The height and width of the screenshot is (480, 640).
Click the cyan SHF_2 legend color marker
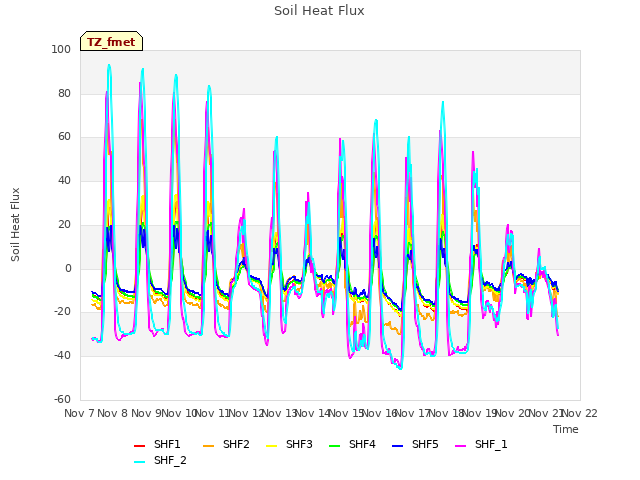pos(140,462)
